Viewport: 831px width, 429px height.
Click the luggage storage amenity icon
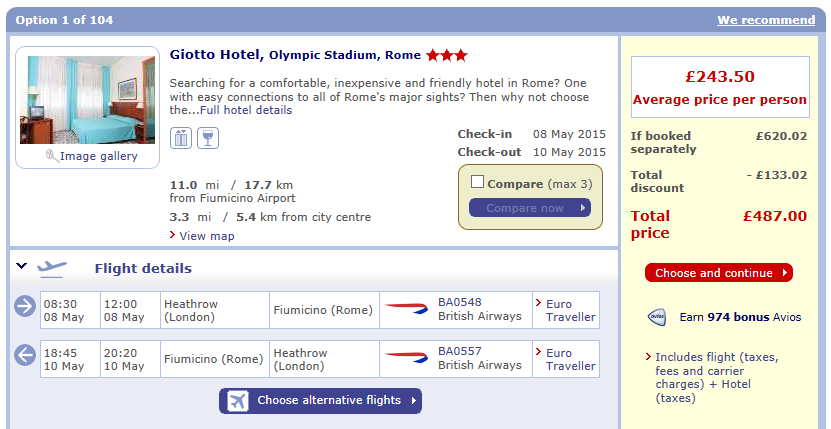[181, 138]
